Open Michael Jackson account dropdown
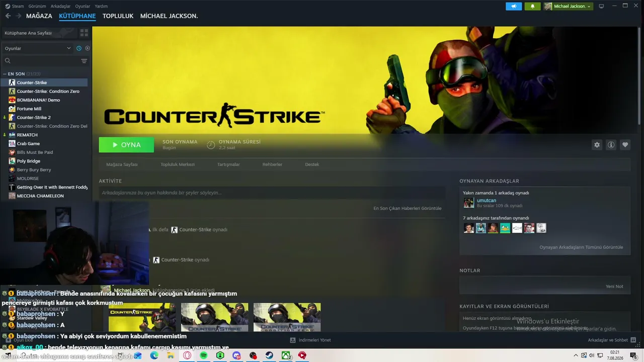 click(x=568, y=6)
